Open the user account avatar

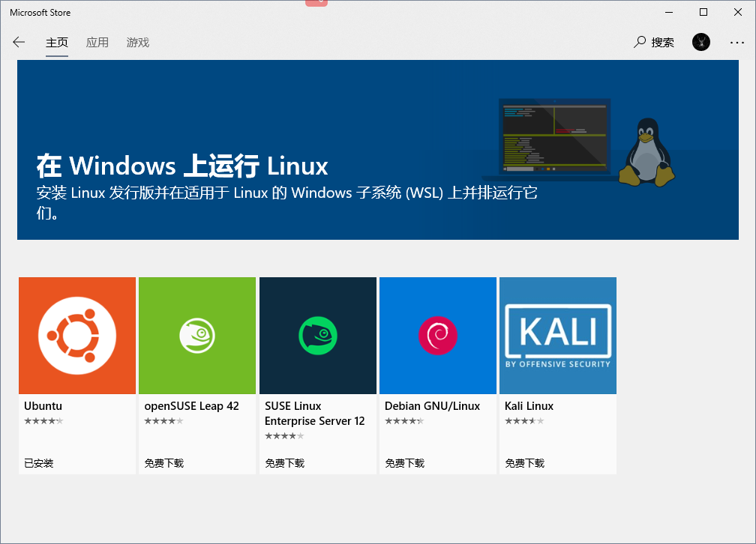click(x=701, y=43)
